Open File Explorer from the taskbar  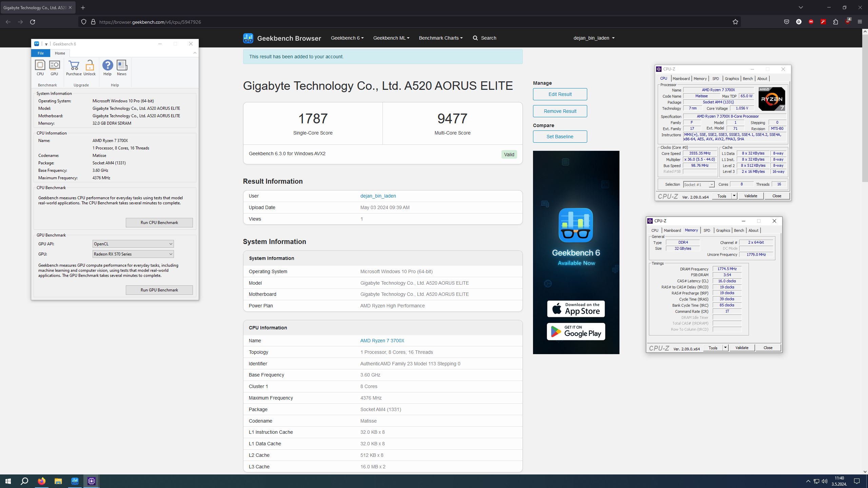click(x=58, y=481)
